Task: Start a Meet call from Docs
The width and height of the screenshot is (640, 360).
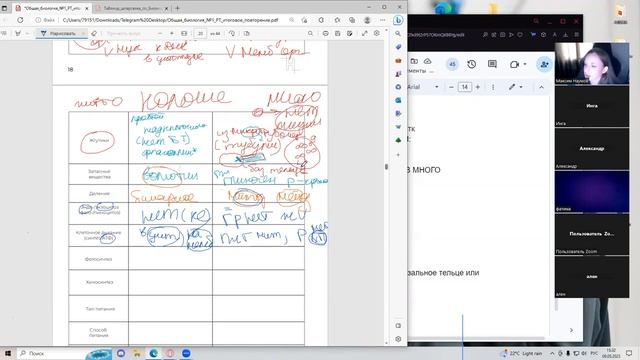Action: click(514, 64)
